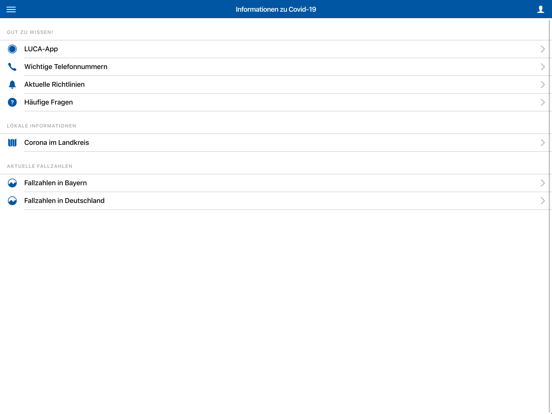Expand Corona im Landkreis chevron
The height and width of the screenshot is (414, 552).
pyautogui.click(x=542, y=143)
